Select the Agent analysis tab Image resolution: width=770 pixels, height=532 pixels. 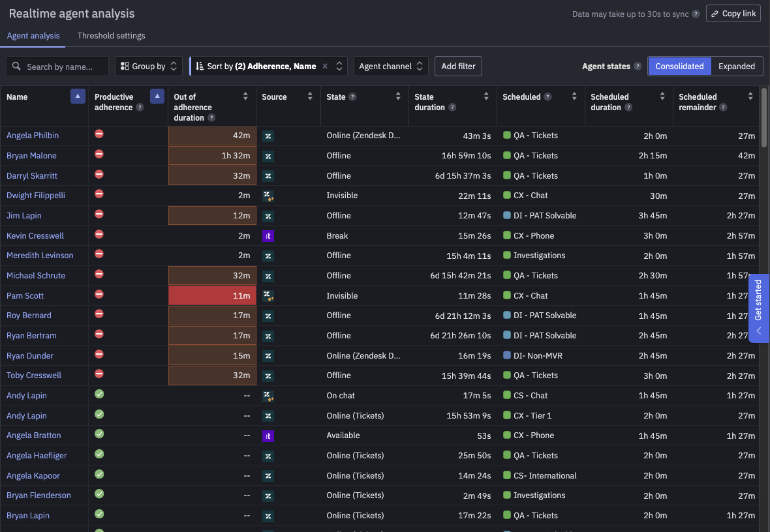coord(33,36)
